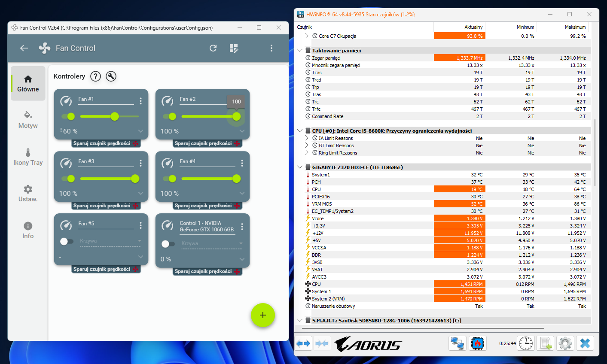Click the gauge icon on the Fan #1 card

pos(66,101)
